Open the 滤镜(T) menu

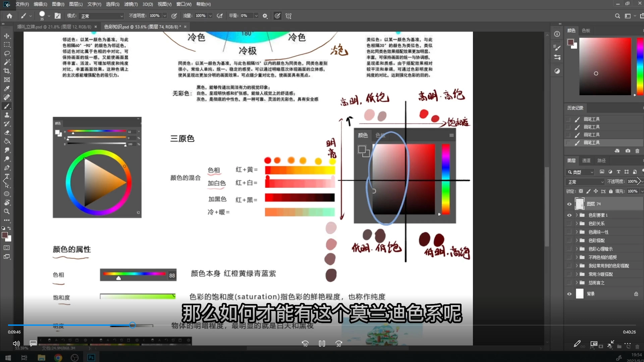[131, 4]
